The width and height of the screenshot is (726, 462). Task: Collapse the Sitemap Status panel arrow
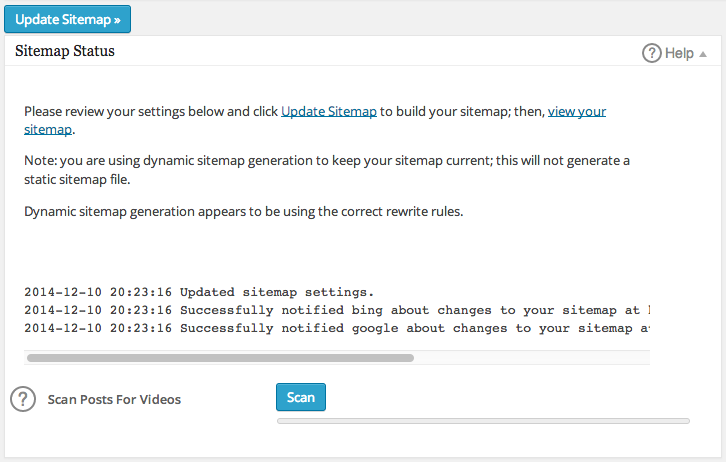click(703, 54)
